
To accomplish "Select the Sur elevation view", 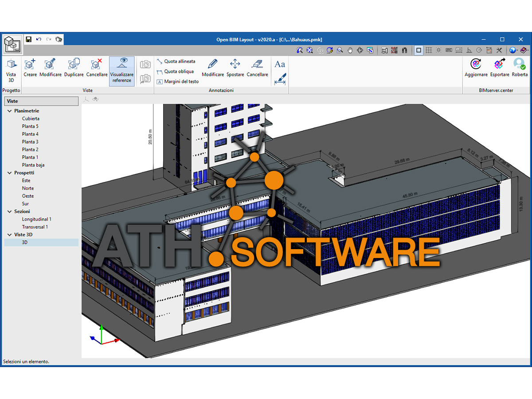I will (25, 204).
